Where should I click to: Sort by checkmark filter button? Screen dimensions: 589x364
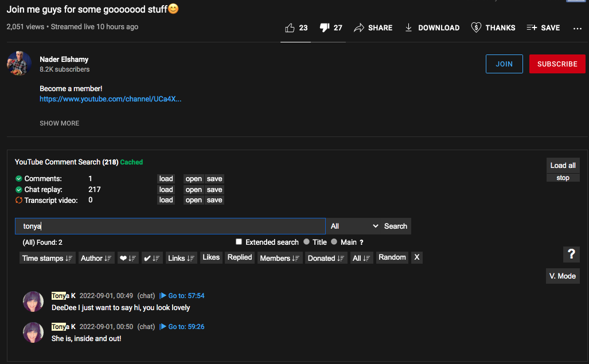(x=152, y=258)
